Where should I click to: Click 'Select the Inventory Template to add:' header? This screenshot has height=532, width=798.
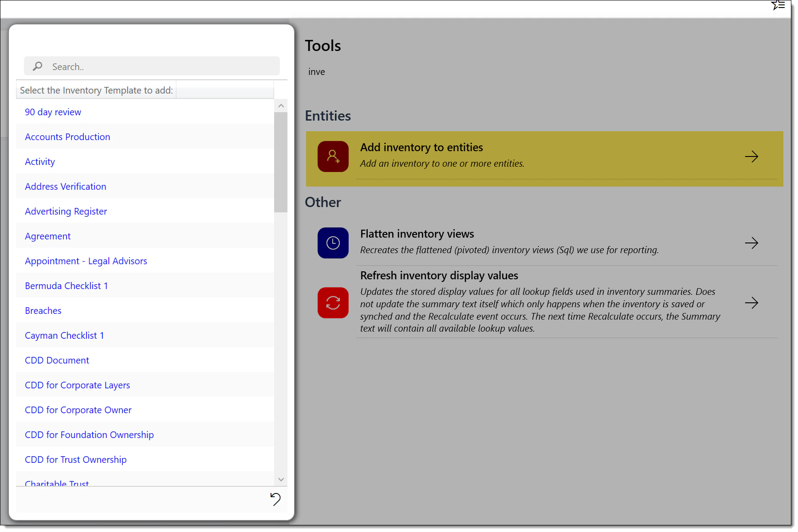pos(96,90)
